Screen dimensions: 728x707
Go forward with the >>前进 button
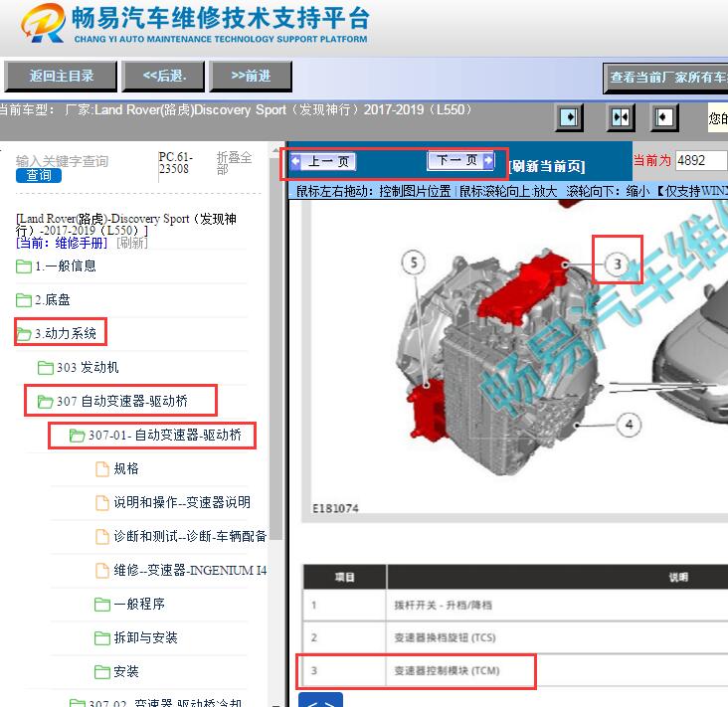pos(251,77)
